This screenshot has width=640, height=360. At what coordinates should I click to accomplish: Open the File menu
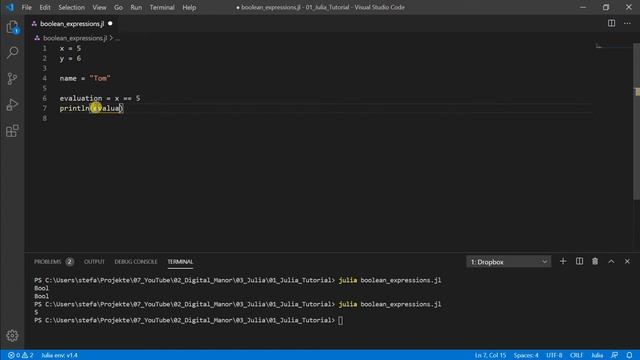(x=27, y=7)
